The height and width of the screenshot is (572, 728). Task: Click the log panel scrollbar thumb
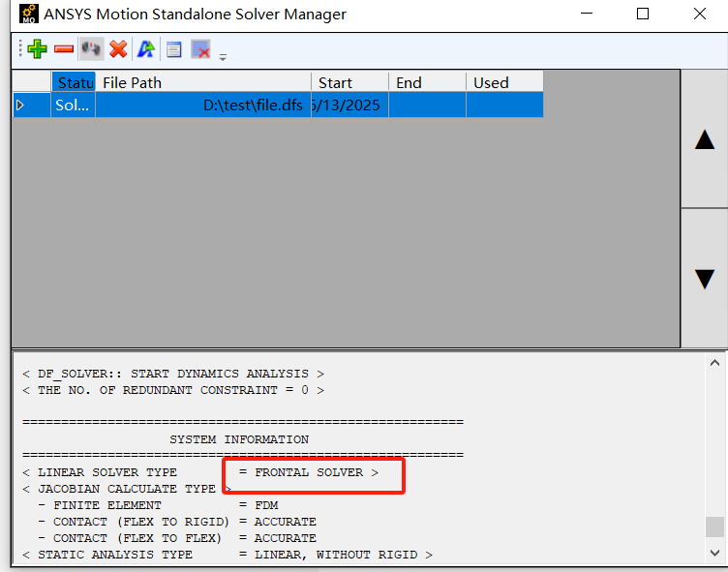715,527
